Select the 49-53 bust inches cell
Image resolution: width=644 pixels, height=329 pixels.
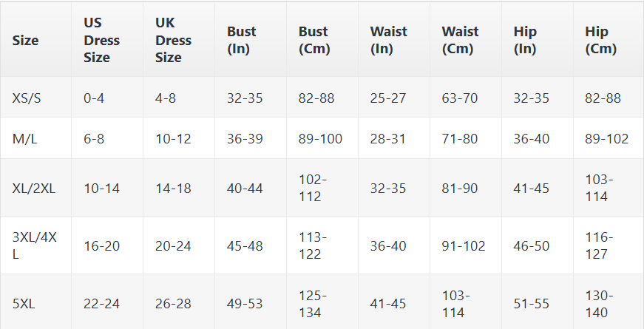click(x=245, y=303)
